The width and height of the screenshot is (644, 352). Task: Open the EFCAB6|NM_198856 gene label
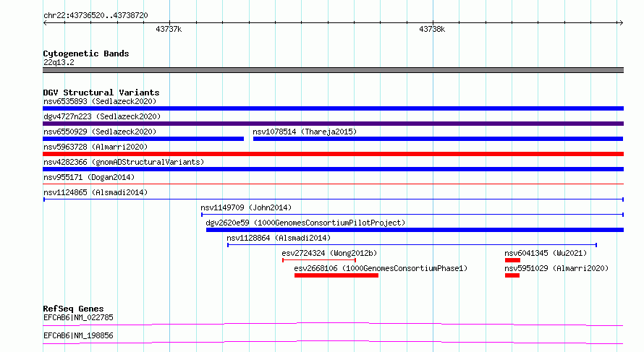pos(78,335)
